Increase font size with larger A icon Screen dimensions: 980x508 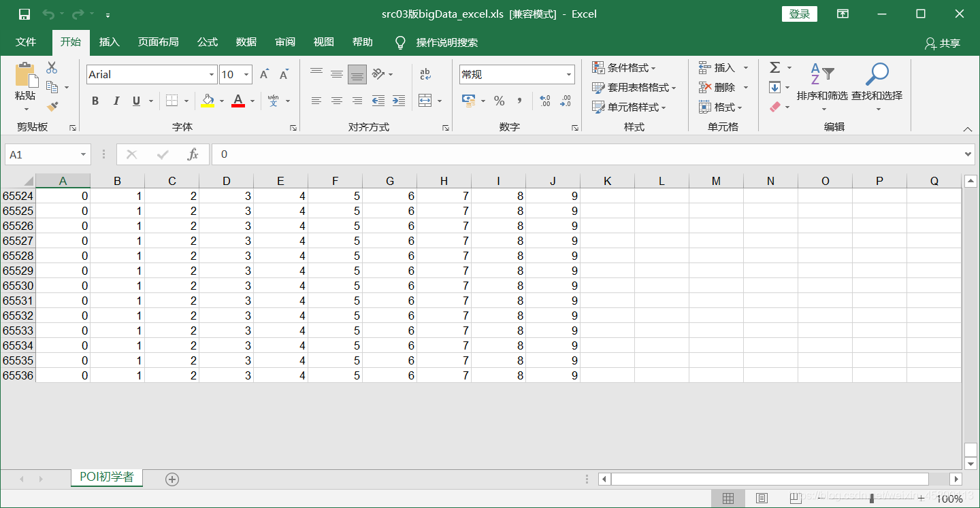click(x=265, y=74)
